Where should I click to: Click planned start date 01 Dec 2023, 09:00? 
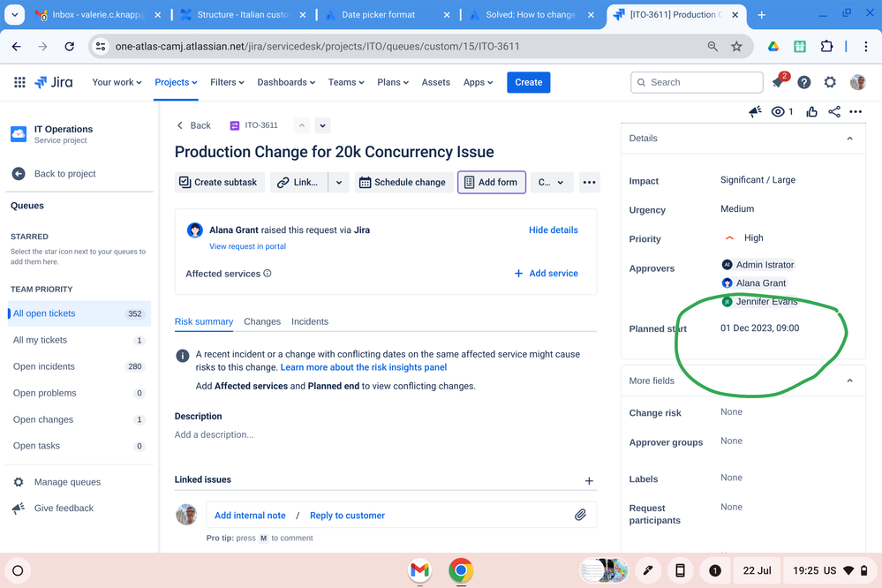[x=760, y=328]
